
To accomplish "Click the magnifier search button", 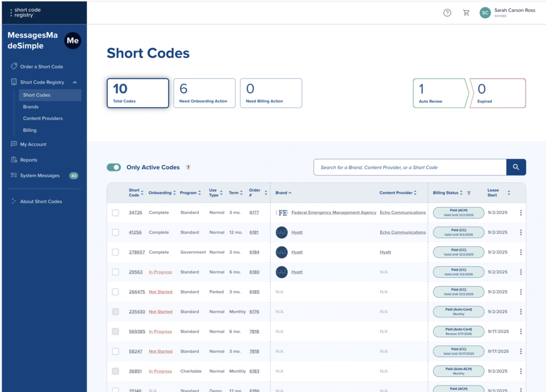I will (516, 167).
